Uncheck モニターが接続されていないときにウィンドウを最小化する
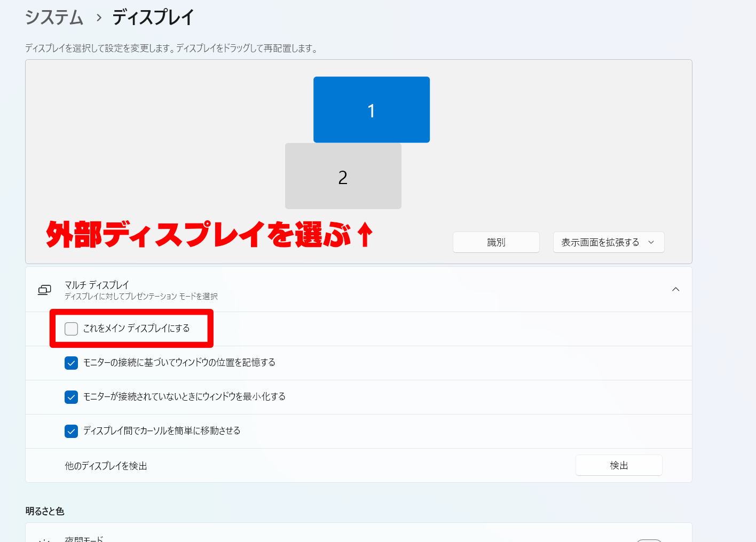This screenshot has width=756, height=542. click(x=72, y=397)
